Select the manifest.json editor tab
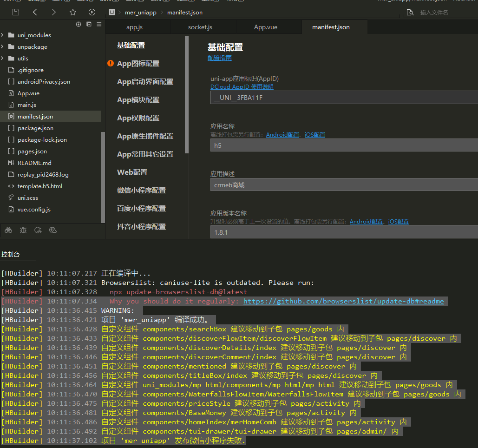 (331, 27)
